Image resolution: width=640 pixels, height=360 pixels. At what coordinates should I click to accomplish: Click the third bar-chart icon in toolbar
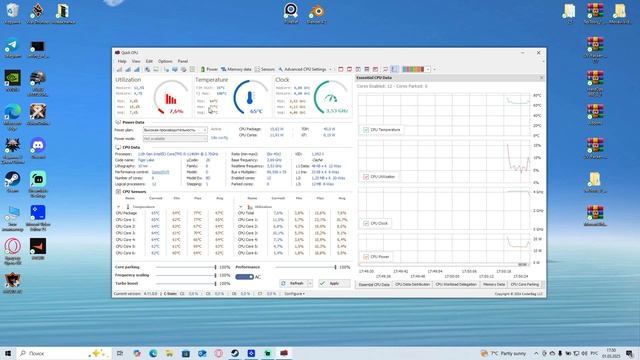[137, 69]
